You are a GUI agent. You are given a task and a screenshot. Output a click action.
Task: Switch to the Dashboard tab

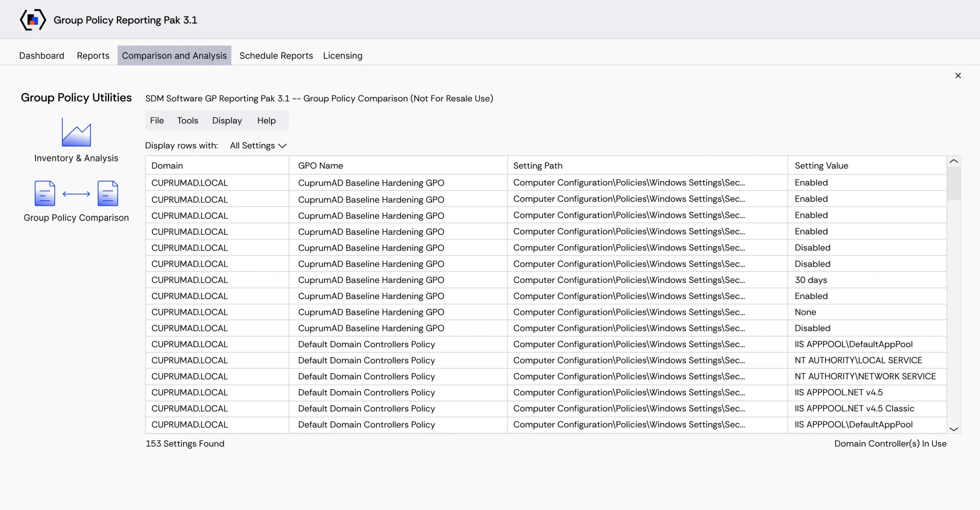(x=42, y=56)
